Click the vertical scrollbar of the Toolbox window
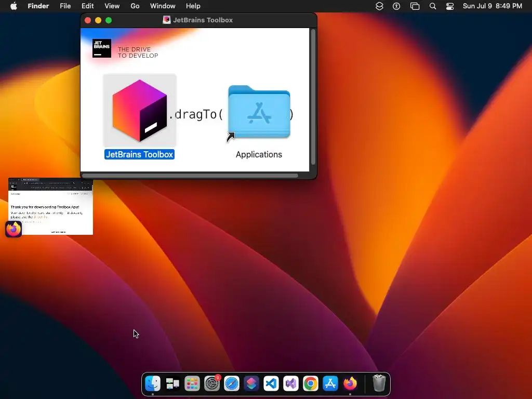This screenshot has height=399, width=532. pos(313,97)
